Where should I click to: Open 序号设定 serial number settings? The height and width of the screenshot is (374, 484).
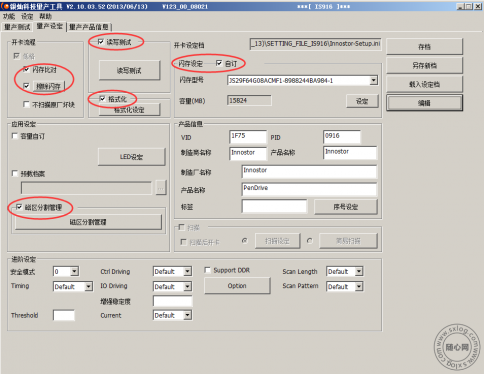[346, 207]
